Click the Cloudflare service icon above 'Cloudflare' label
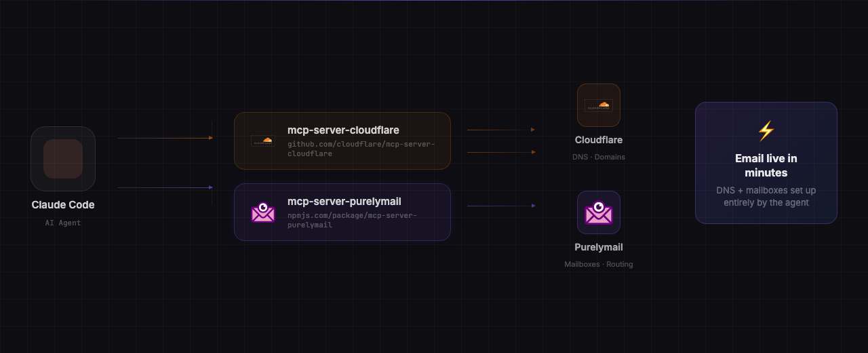This screenshot has height=353, width=868. point(599,105)
